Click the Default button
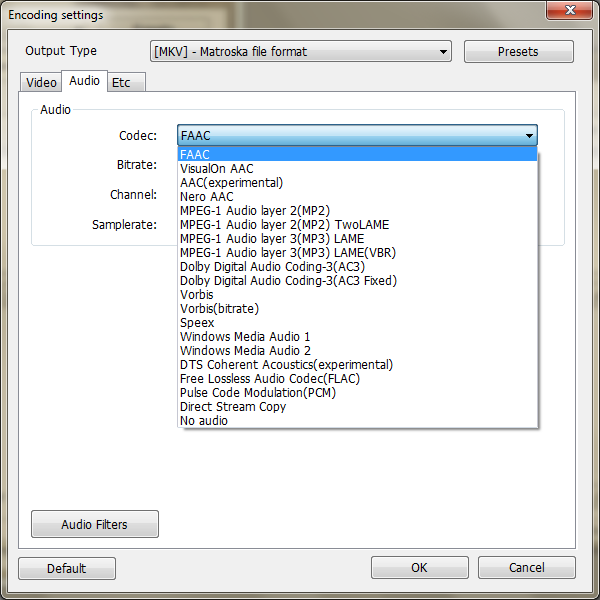 pos(67,568)
